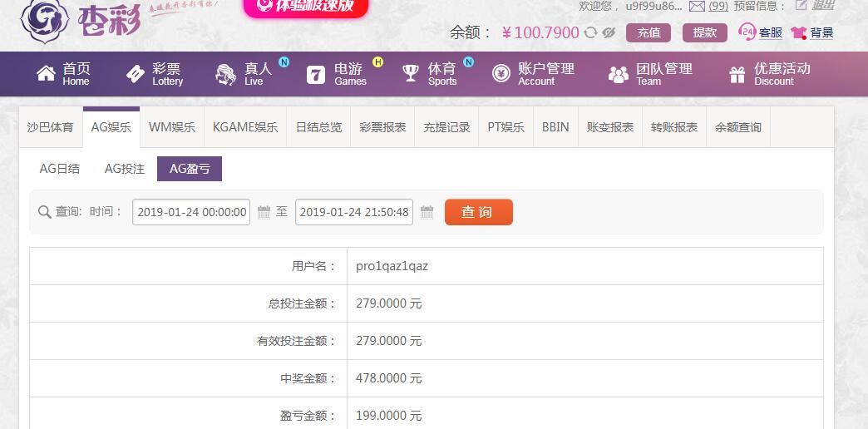
Task: Refresh balance with circular arrows icon
Action: [590, 32]
